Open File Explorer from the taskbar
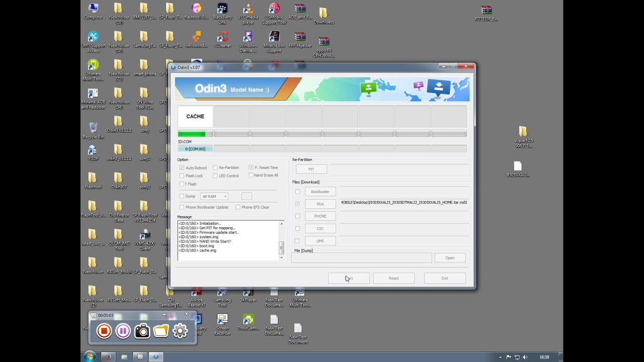Image resolution: width=644 pixels, height=362 pixels. pos(124,357)
